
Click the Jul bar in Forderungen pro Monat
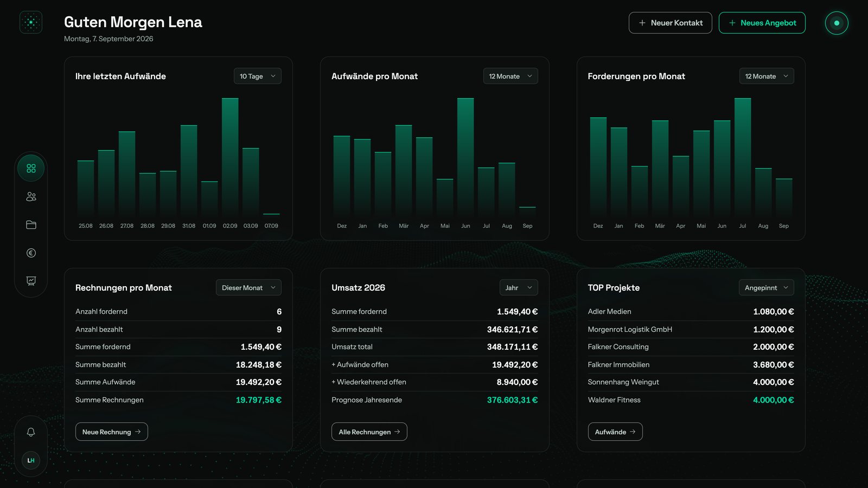coord(743,157)
